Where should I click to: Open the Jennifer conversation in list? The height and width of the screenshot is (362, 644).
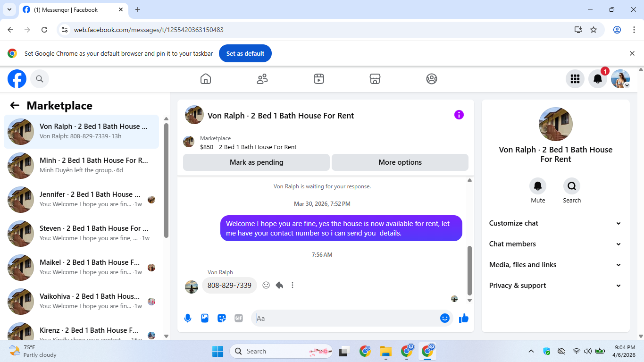pyautogui.click(x=81, y=199)
